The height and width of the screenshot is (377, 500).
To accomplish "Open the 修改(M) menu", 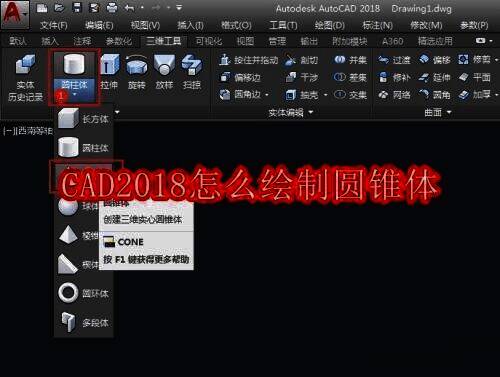I will [426, 25].
